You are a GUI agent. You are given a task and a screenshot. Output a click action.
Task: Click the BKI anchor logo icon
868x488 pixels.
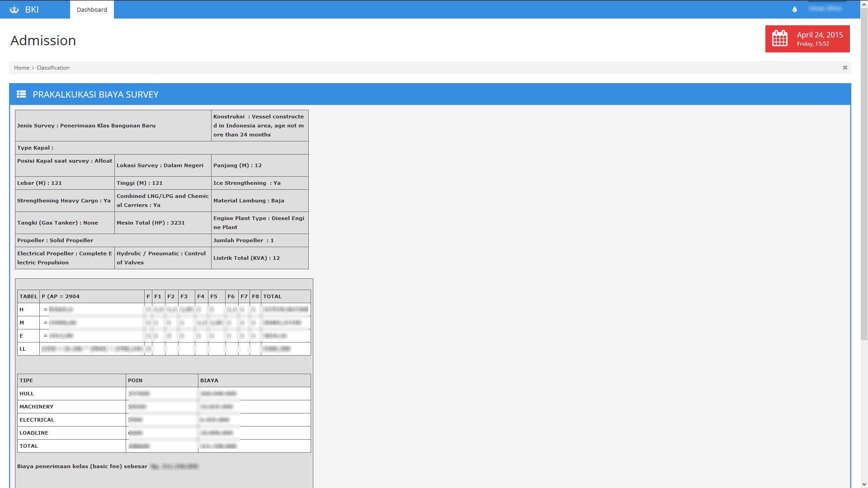tap(14, 9)
